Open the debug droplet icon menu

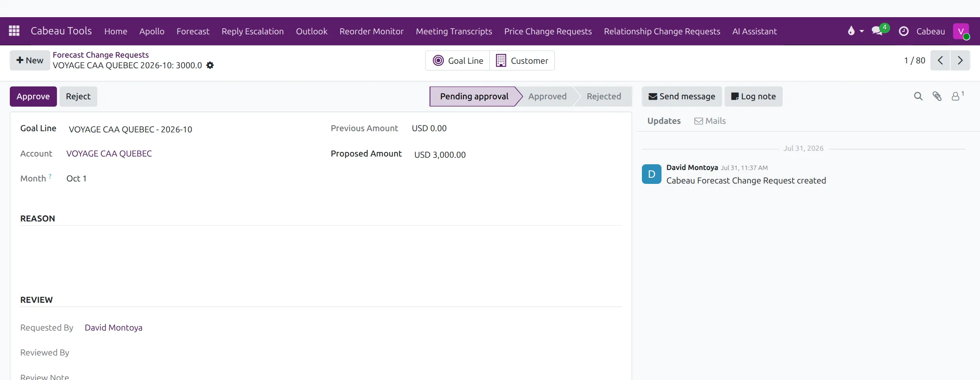point(851,31)
